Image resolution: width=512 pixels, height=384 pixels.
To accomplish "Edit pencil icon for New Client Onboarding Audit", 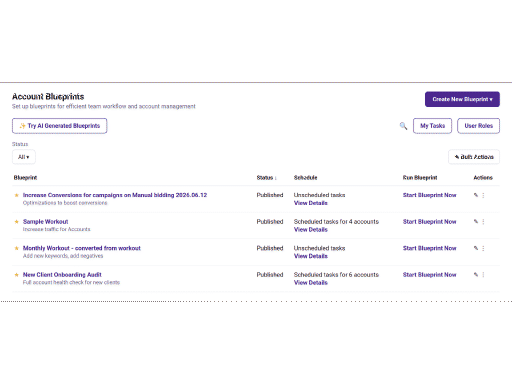I will [x=476, y=275].
